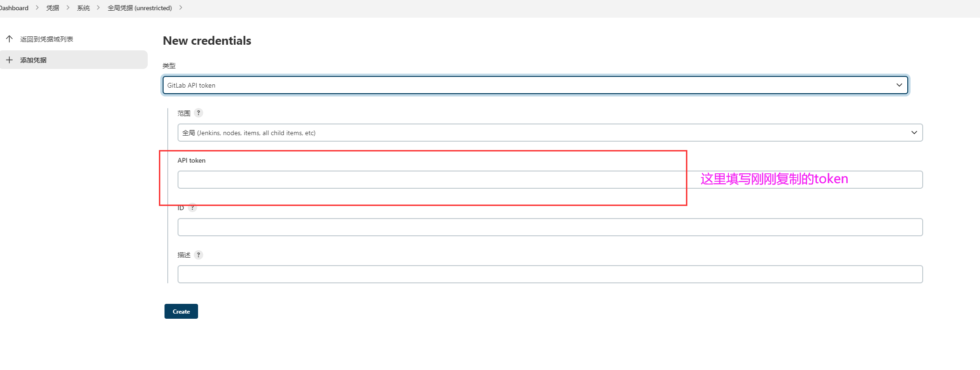Click the New credentials heading
The height and width of the screenshot is (370, 980).
point(207,41)
